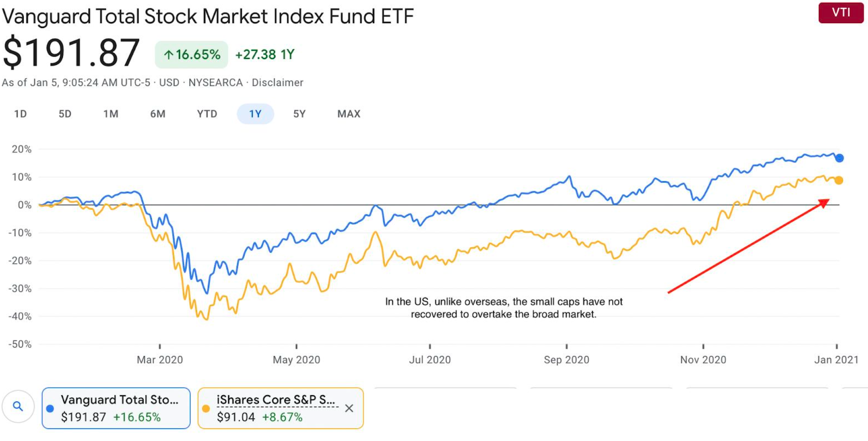Show the 5Y chart range

coord(299,114)
